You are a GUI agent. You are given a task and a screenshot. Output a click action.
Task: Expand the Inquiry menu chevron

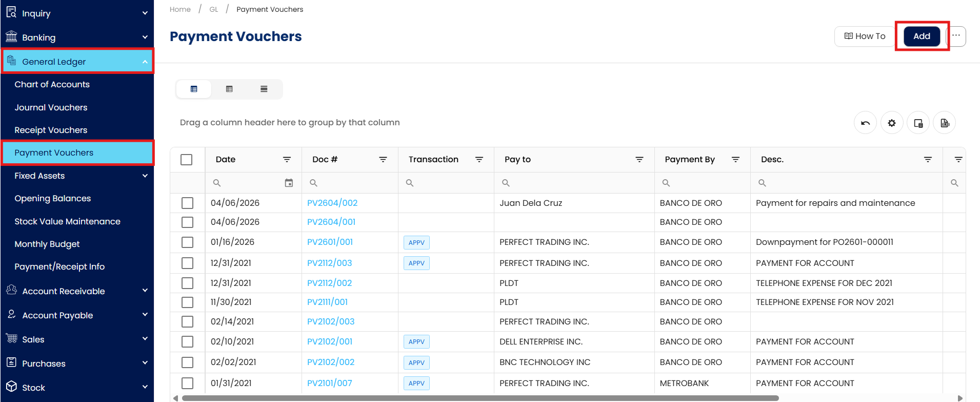pyautogui.click(x=145, y=13)
